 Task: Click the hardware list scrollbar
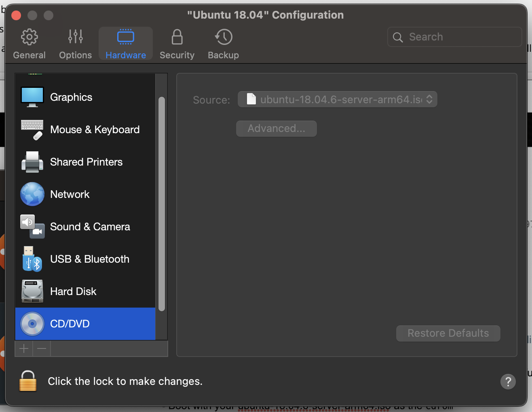[162, 204]
